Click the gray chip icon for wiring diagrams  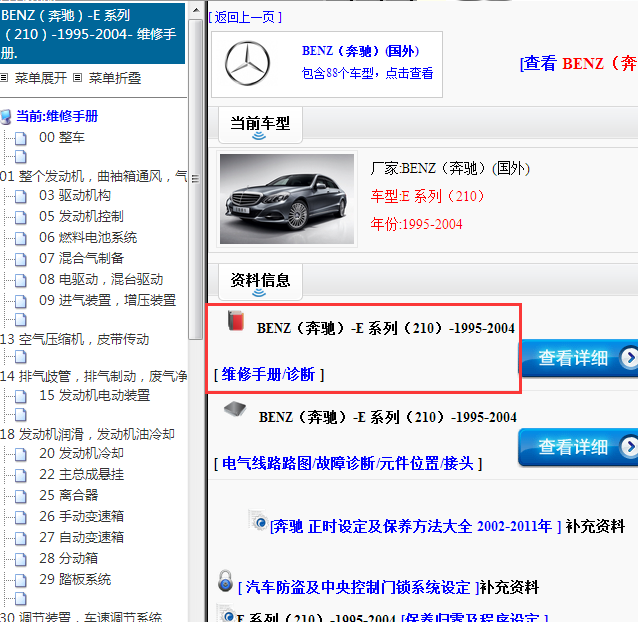coord(235,408)
